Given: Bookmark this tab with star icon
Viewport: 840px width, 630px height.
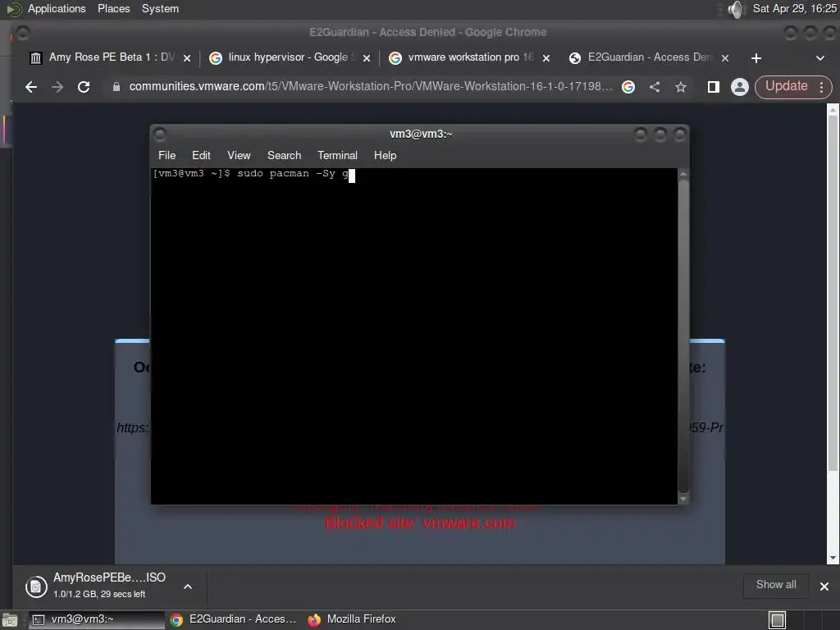Looking at the screenshot, I should 681,87.
